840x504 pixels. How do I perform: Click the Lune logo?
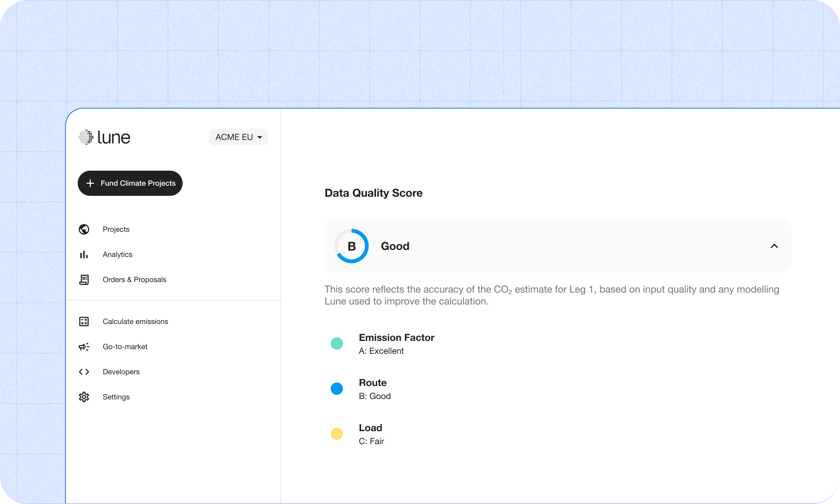[x=104, y=137]
